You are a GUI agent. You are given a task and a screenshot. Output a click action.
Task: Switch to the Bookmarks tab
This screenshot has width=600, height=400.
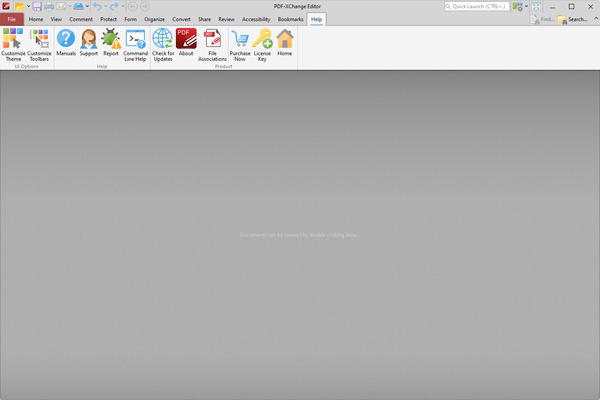coord(290,19)
